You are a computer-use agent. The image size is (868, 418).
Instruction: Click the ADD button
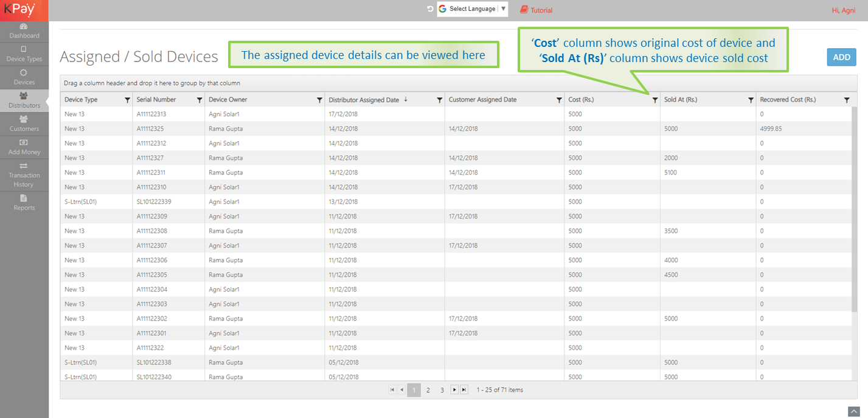point(841,57)
